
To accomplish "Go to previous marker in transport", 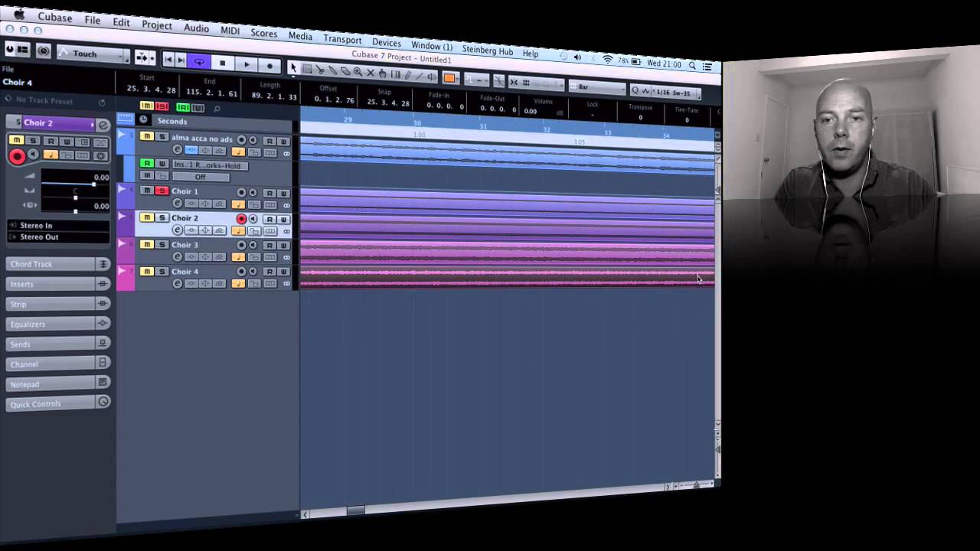I will click(x=168, y=59).
